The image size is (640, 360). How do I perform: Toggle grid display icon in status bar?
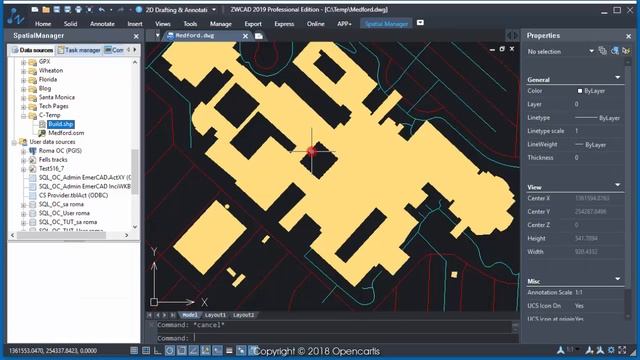(146, 351)
